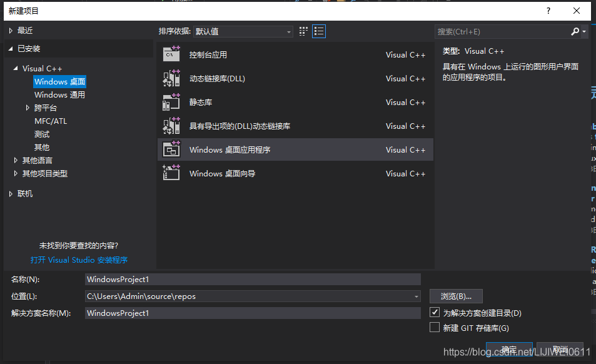Screen dimensions: 596x364
Task: Expand the 联机 section
Action: pos(11,194)
